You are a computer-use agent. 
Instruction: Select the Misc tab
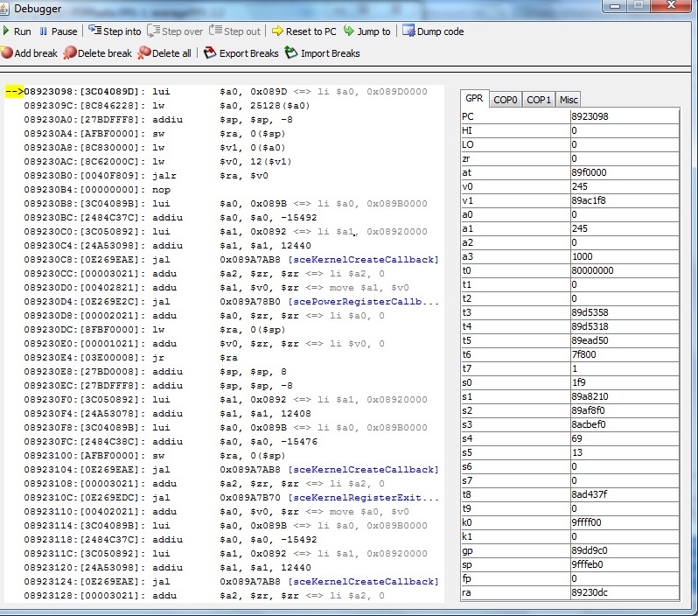569,100
